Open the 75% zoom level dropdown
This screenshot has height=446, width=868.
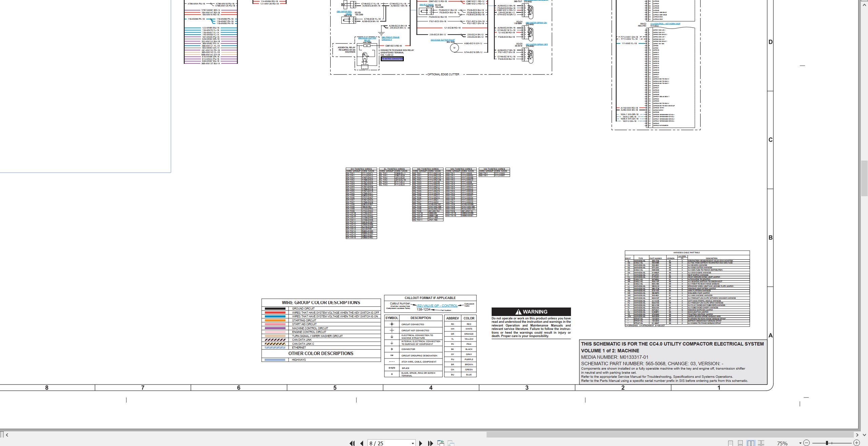coord(800,443)
